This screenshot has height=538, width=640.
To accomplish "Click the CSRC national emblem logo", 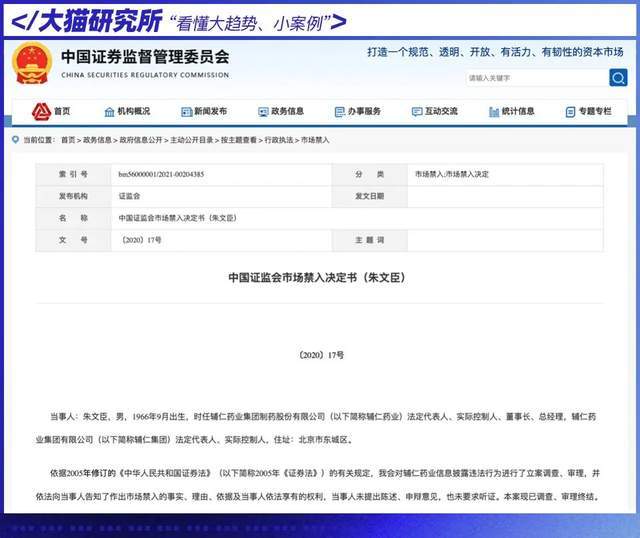I will click(32, 63).
